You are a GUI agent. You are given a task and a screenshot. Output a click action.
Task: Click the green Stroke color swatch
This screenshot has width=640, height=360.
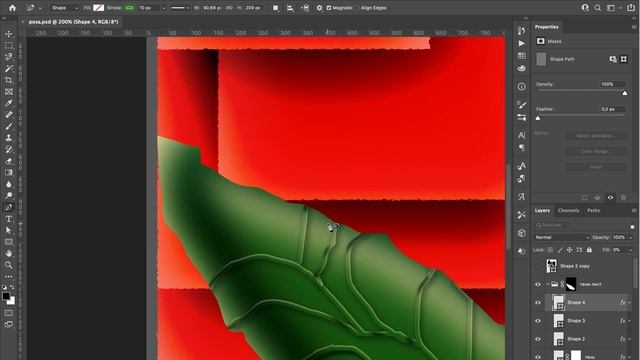click(129, 8)
